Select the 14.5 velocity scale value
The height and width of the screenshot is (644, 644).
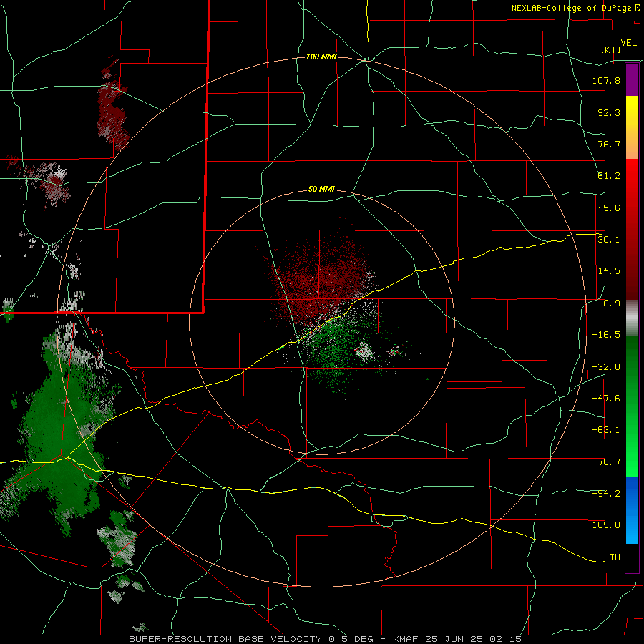click(609, 271)
